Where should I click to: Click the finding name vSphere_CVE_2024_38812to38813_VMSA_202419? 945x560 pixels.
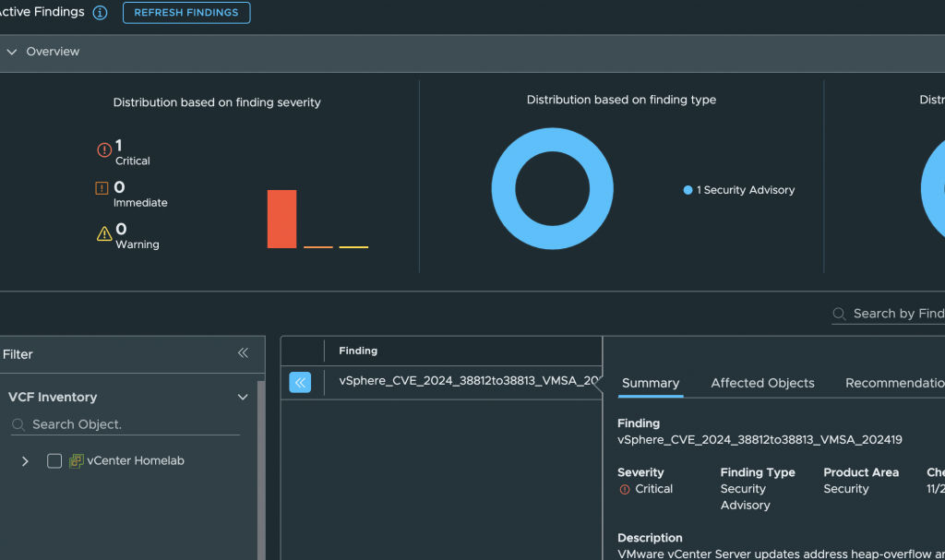pos(760,440)
